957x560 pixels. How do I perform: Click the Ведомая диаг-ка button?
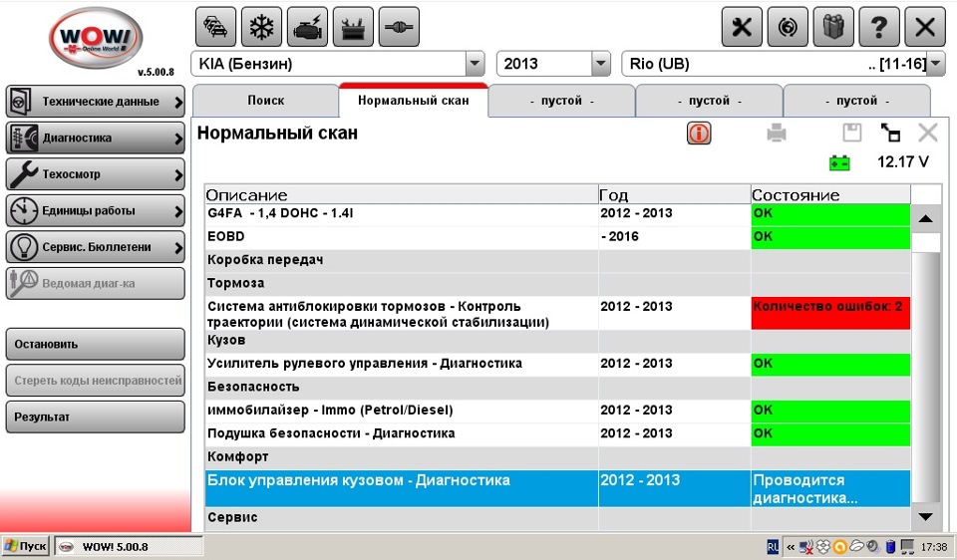click(x=96, y=284)
